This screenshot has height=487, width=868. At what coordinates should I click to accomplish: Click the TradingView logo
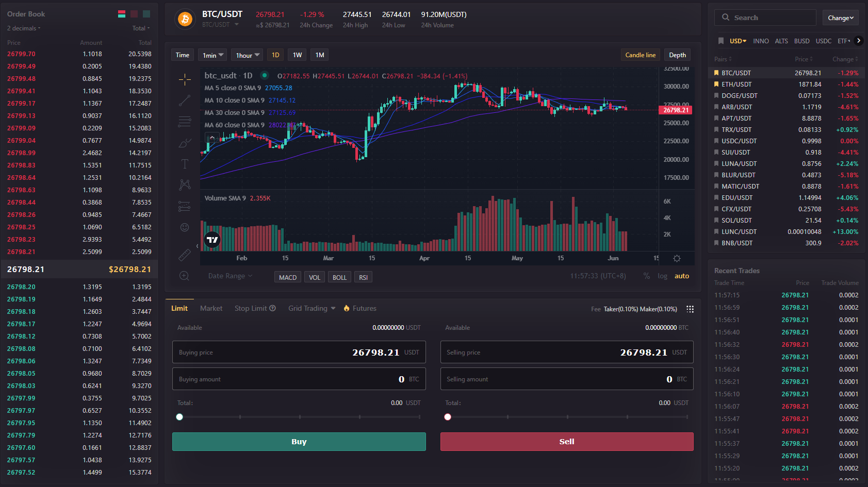[212, 240]
